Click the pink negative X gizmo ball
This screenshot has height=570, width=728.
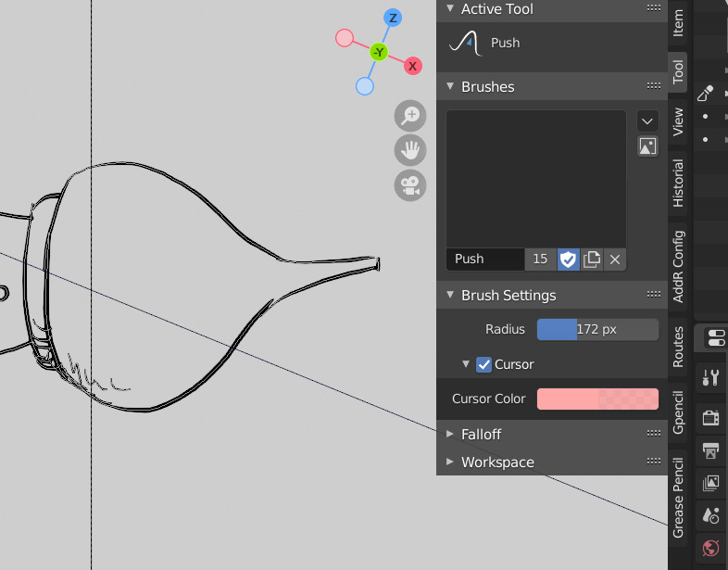pos(345,38)
